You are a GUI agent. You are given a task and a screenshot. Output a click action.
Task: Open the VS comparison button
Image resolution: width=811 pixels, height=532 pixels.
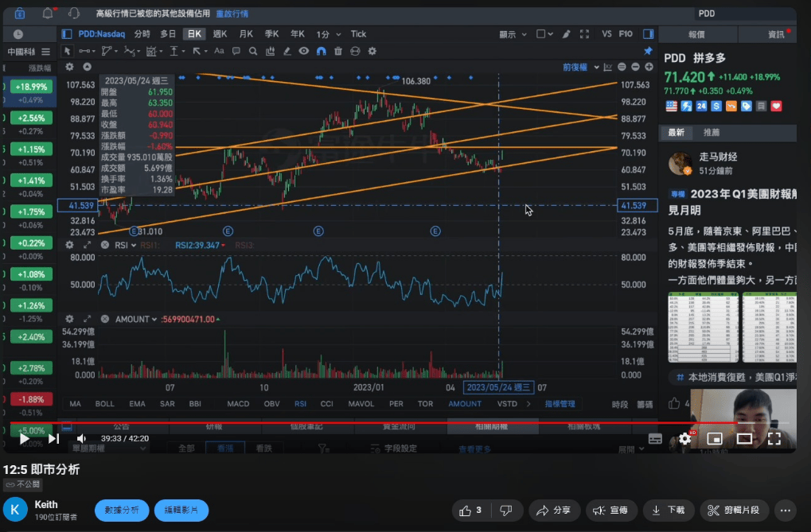tap(606, 34)
